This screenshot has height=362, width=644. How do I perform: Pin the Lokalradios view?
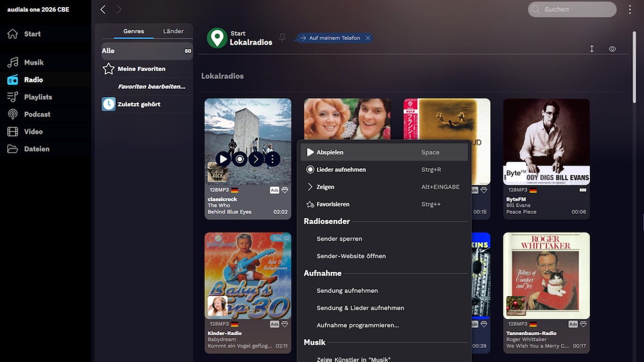point(282,38)
